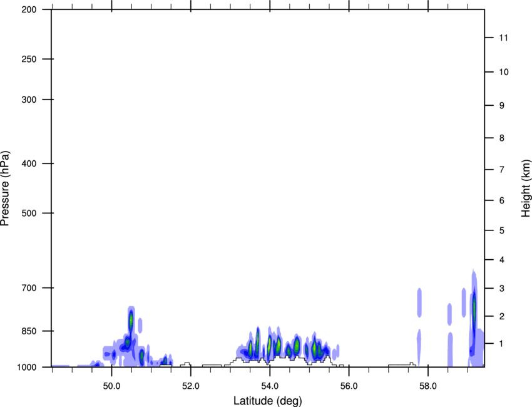Click the 52.0 latitude tick label
Screen dimensions: 532x407
tap(191, 386)
